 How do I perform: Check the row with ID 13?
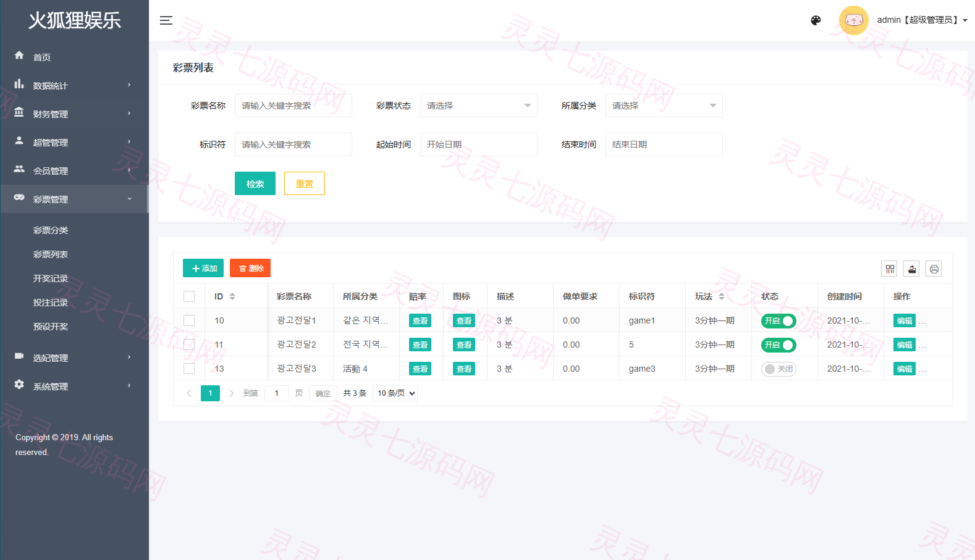click(x=189, y=369)
